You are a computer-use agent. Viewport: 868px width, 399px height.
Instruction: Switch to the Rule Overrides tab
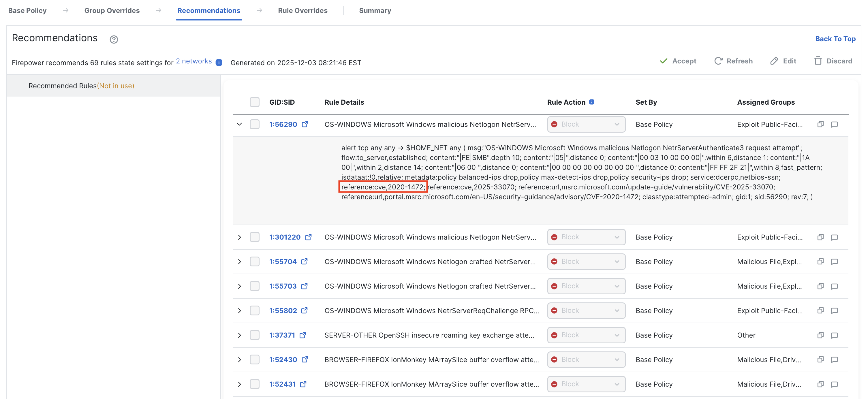(x=303, y=10)
